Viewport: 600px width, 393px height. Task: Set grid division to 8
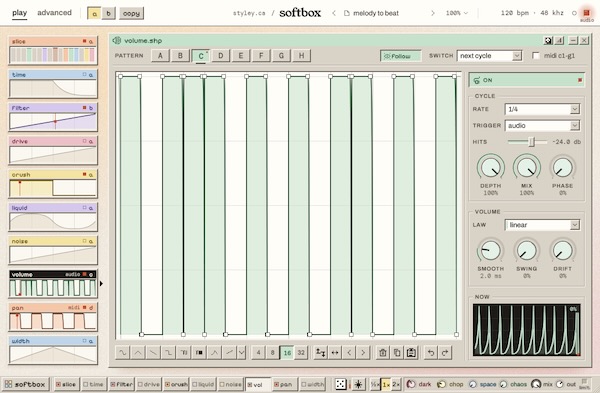[x=273, y=352]
